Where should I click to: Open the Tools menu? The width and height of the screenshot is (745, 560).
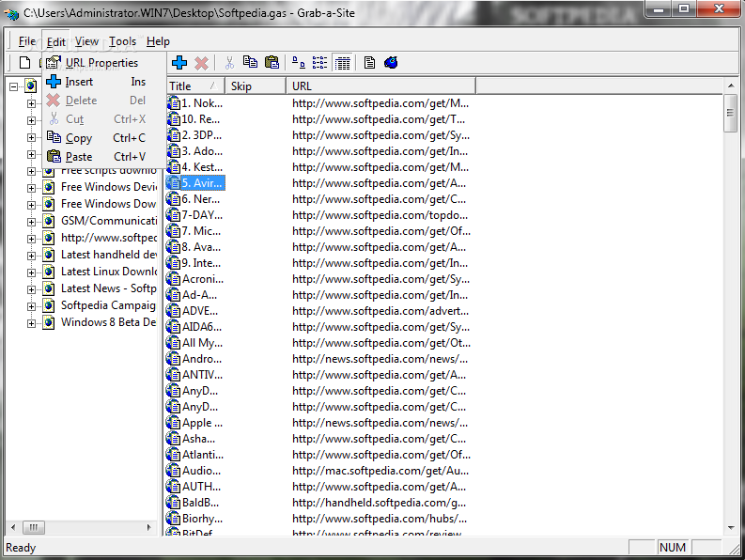tap(122, 41)
